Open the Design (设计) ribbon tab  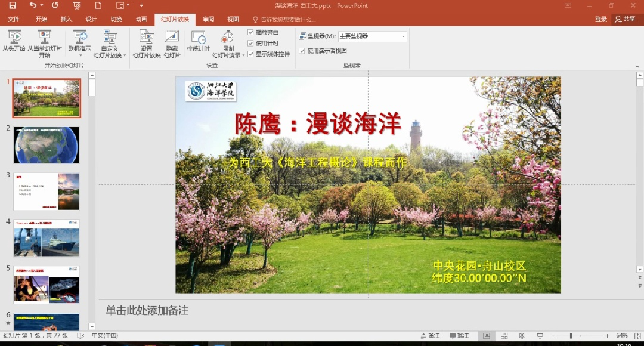click(x=91, y=19)
